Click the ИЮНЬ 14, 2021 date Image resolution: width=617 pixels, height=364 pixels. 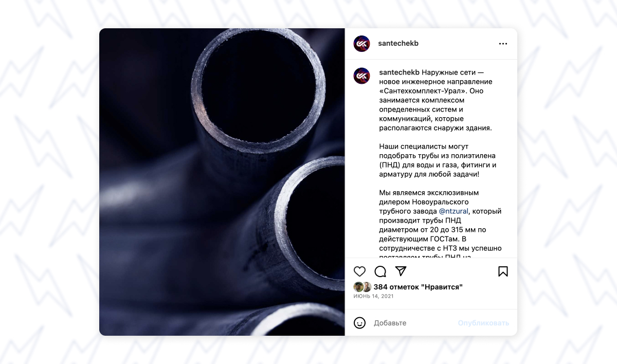click(373, 296)
